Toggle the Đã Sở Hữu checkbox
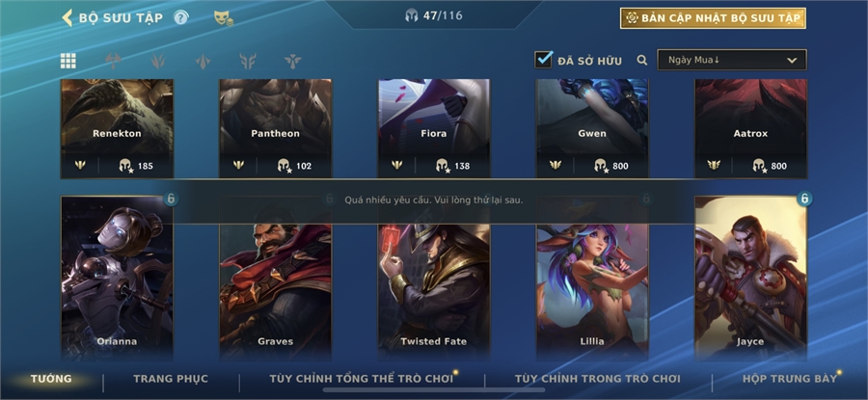The height and width of the screenshot is (400, 868). click(544, 60)
